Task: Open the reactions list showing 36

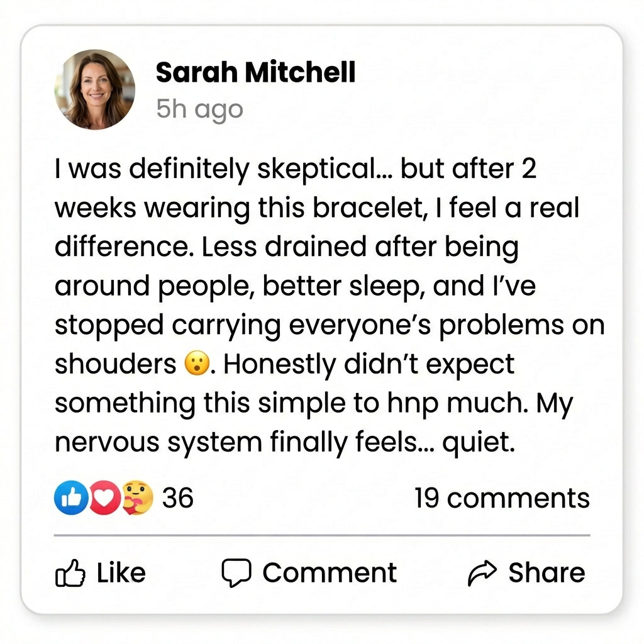Action: point(178,498)
